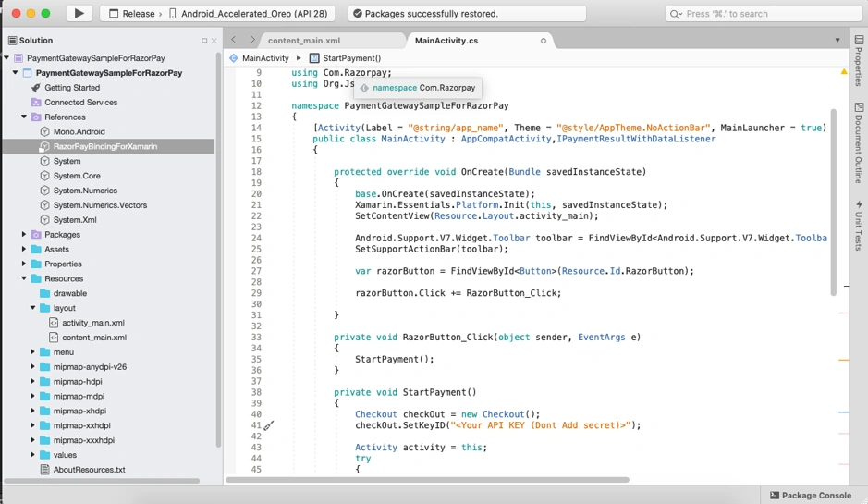
Task: Expand the mipmap-xhdpi folder
Action: pos(33,411)
